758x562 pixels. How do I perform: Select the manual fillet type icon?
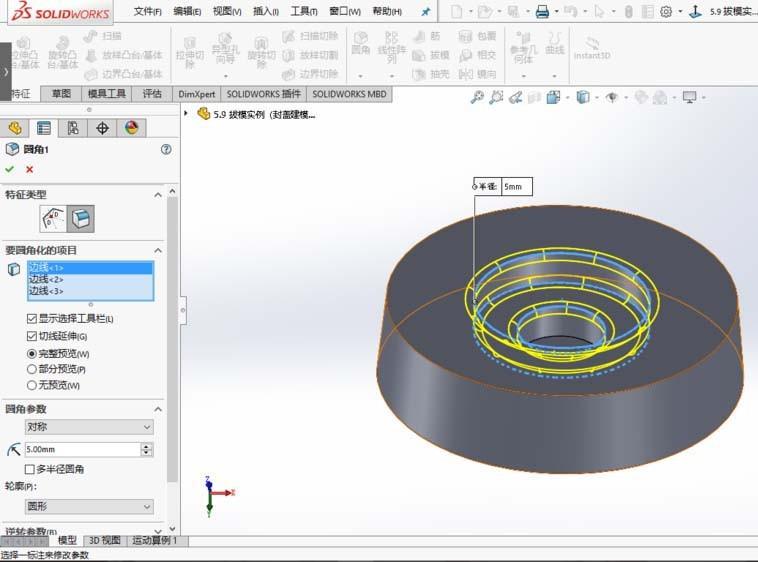pos(53,219)
